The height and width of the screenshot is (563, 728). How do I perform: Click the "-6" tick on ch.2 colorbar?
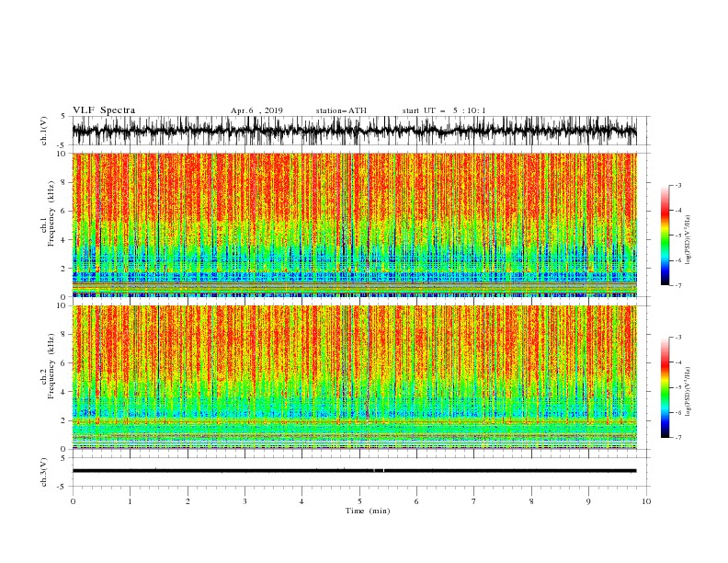[x=677, y=412]
